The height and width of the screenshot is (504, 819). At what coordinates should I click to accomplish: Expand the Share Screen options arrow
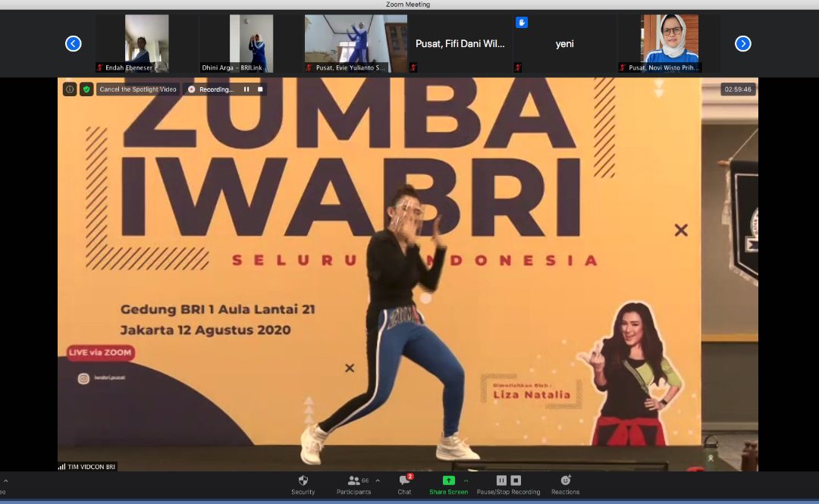466,481
